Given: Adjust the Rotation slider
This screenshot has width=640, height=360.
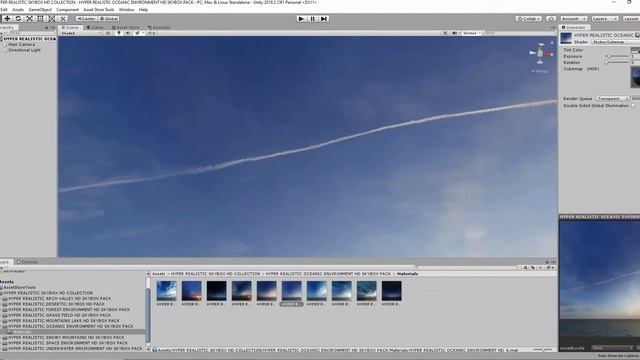Looking at the screenshot, I should tap(617, 62).
